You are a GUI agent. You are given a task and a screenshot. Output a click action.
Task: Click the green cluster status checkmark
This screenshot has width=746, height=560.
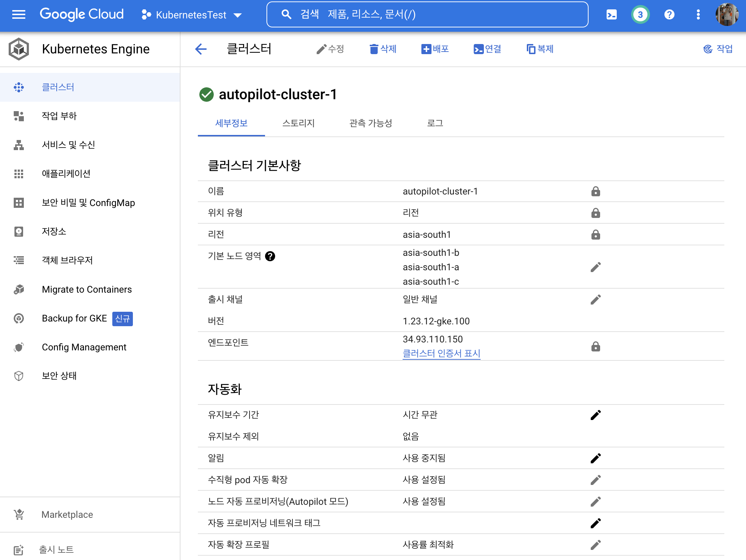point(207,95)
